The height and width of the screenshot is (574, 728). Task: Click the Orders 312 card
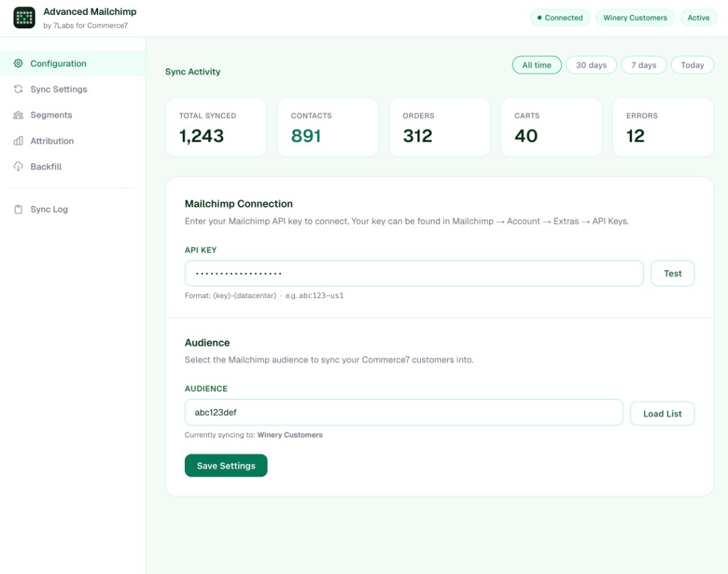click(x=439, y=127)
